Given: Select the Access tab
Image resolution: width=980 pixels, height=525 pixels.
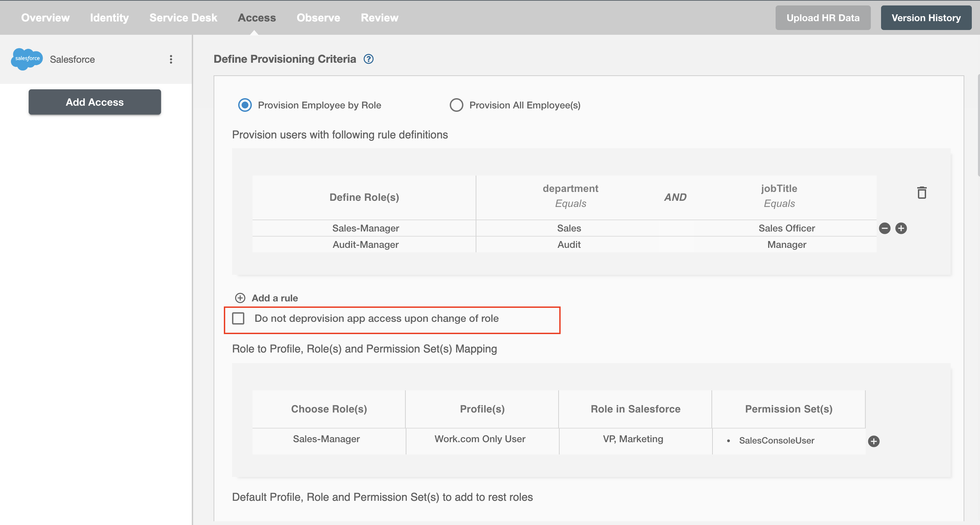Looking at the screenshot, I should [257, 18].
